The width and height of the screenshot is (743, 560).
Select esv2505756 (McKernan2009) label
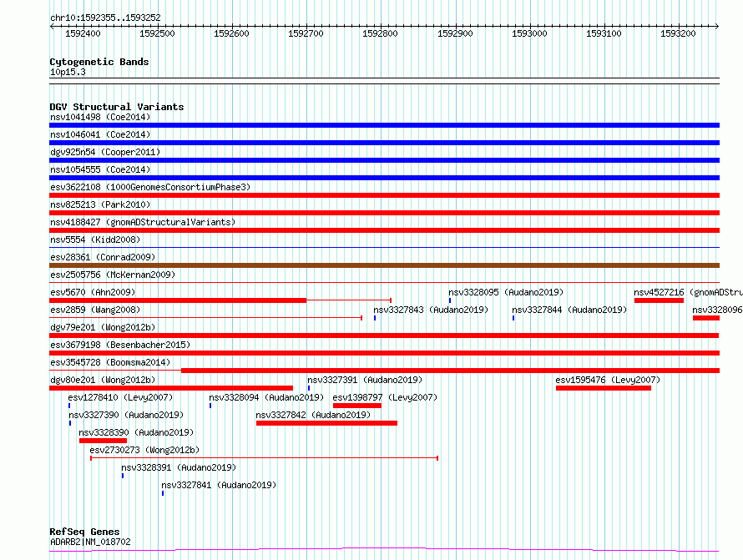pos(113,275)
